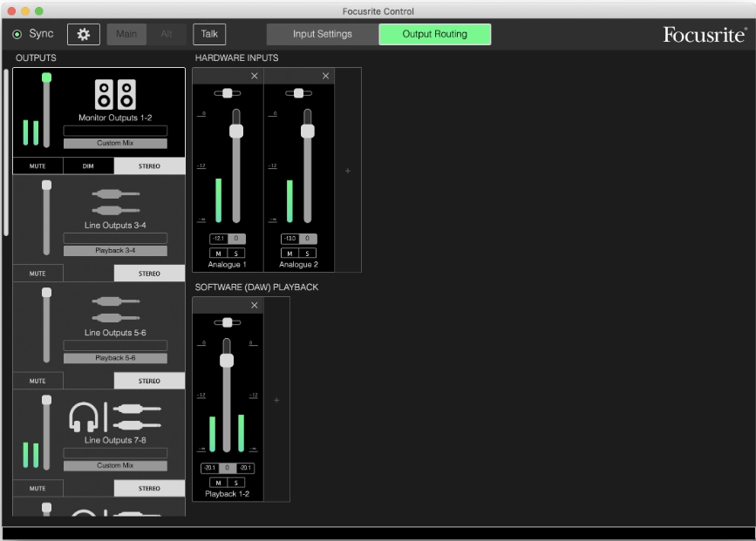Image resolution: width=756 pixels, height=541 pixels.
Task: Select the Alt monitor button
Action: (x=167, y=34)
